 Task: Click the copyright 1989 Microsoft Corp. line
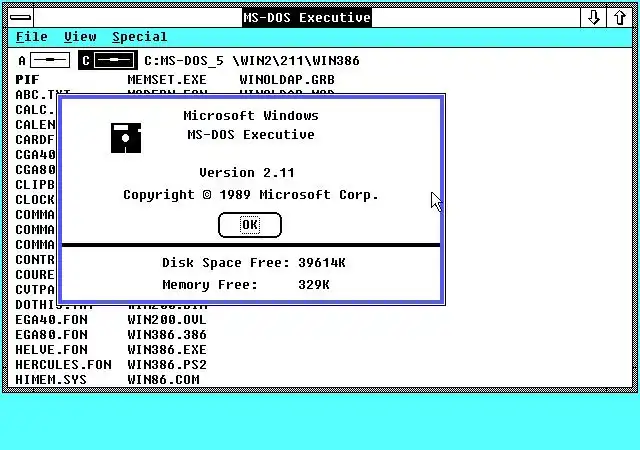click(251, 195)
